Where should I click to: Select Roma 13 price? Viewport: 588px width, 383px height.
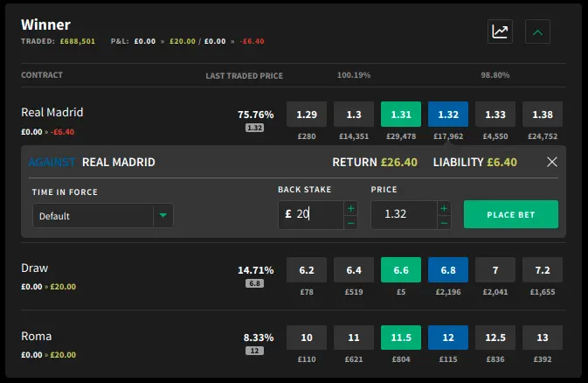pyautogui.click(x=543, y=338)
